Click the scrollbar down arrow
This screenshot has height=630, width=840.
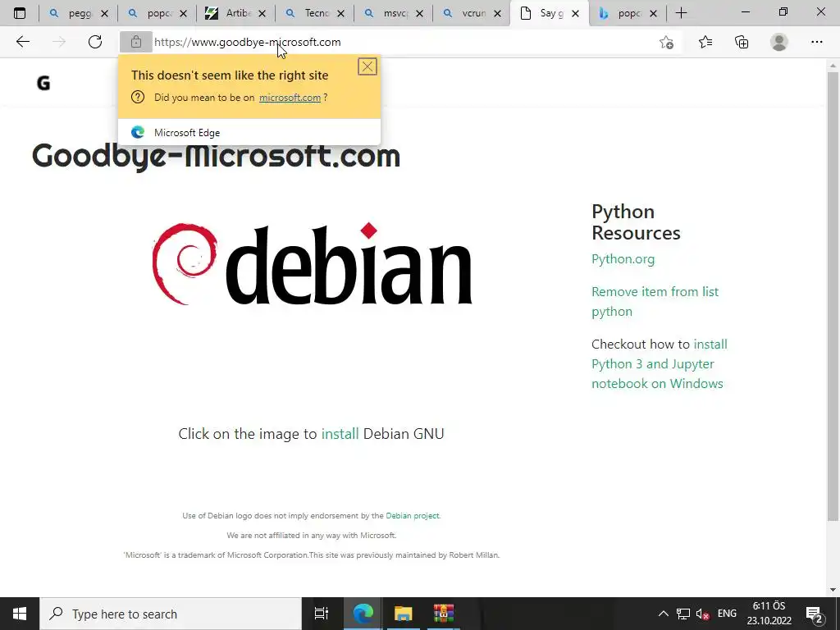point(833,589)
